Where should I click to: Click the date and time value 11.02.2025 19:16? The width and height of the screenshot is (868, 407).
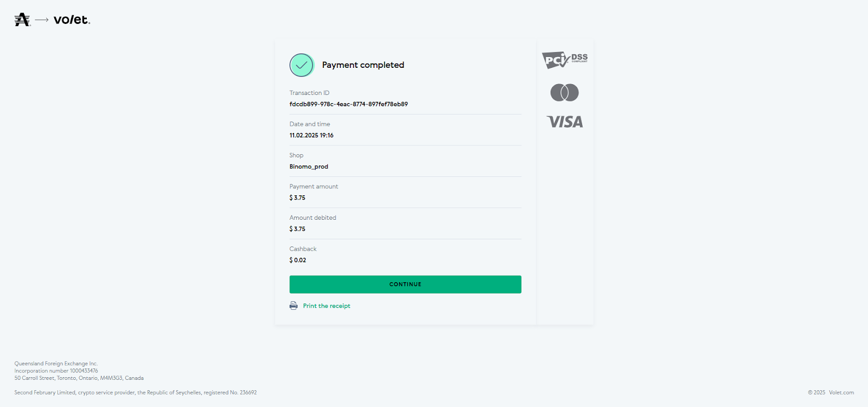coord(311,136)
